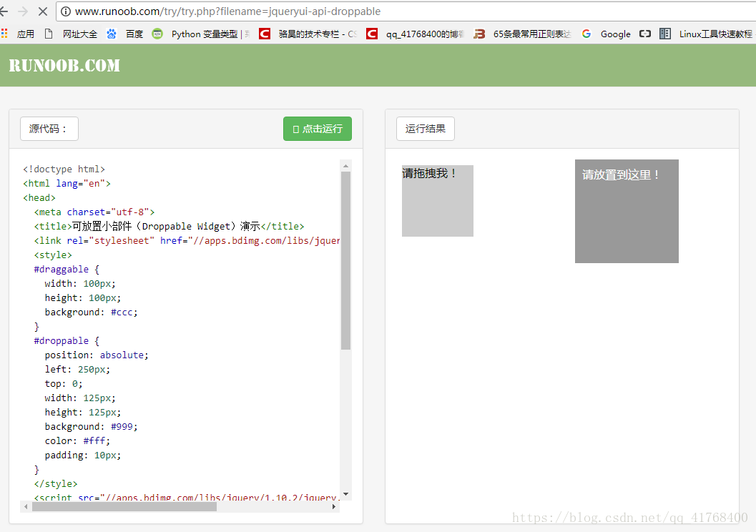The width and height of the screenshot is (756, 532).
Task: Click the 源代码 label button
Action: 49,129
